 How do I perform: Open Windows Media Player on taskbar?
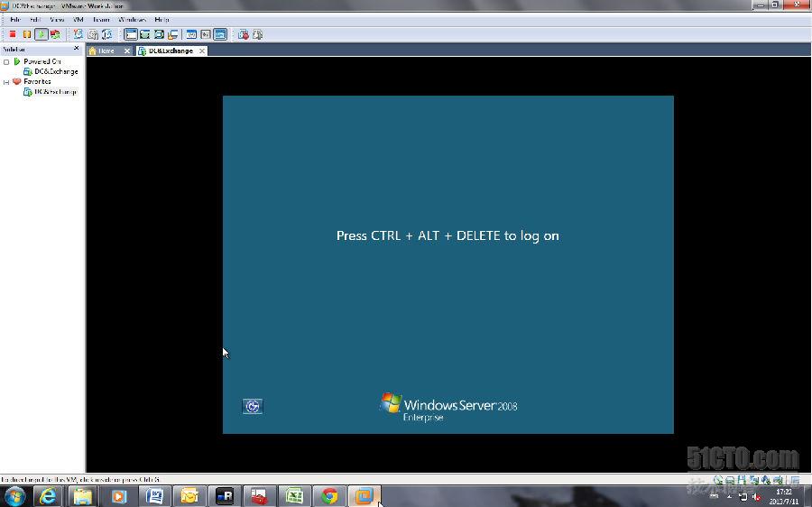tap(118, 496)
